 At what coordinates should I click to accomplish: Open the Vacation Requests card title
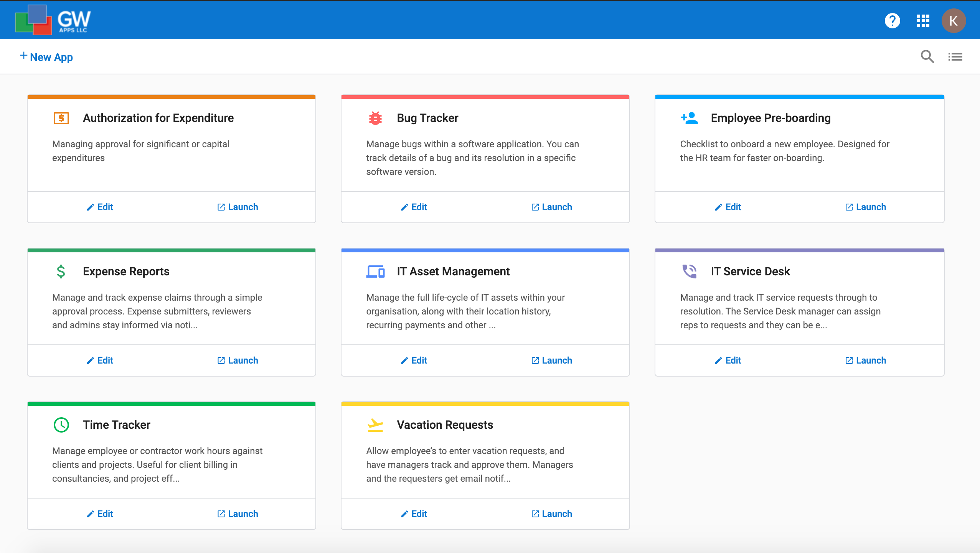click(445, 425)
